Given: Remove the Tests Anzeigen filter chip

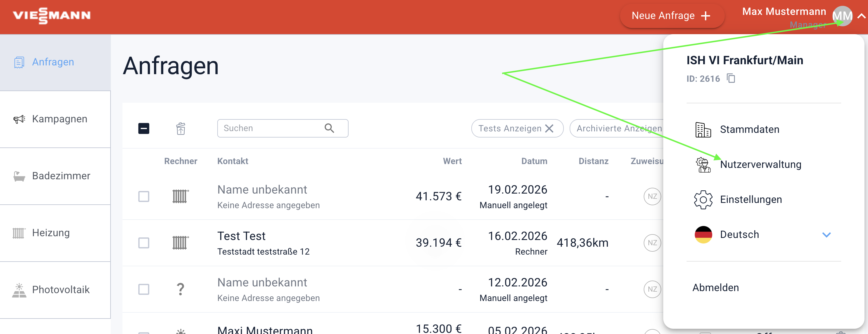Looking at the screenshot, I should point(549,128).
